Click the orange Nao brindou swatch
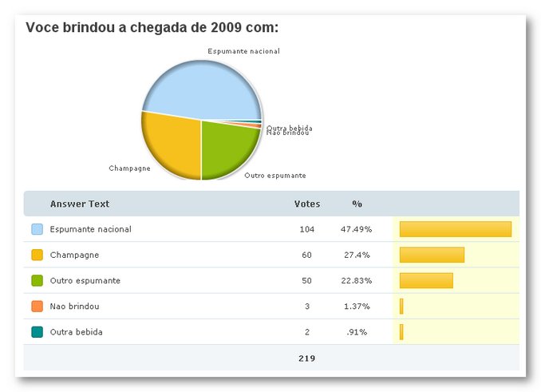The width and height of the screenshot is (541, 392). 37,307
